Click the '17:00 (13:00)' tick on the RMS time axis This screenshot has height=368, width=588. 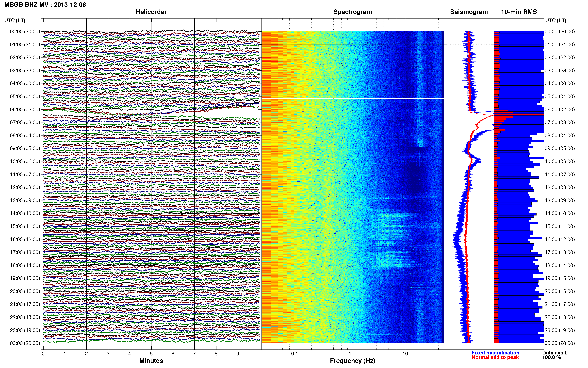[x=560, y=252]
